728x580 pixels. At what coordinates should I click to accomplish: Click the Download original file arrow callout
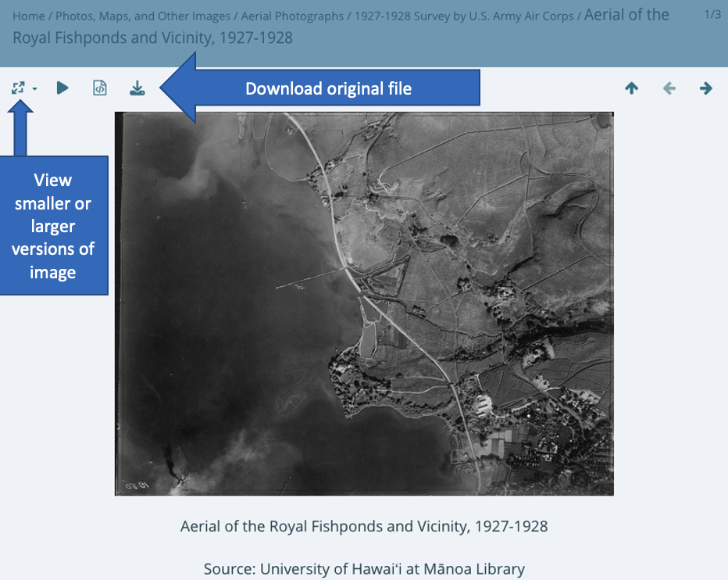(x=328, y=88)
